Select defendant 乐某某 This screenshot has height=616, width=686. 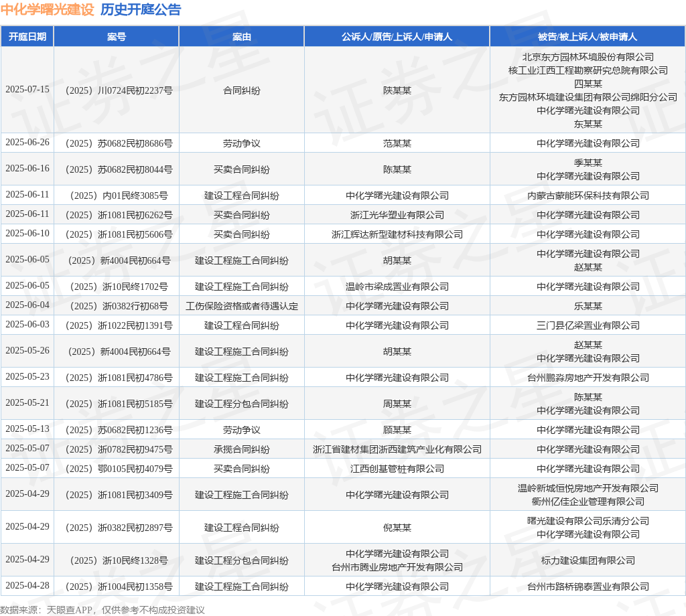pyautogui.click(x=588, y=306)
